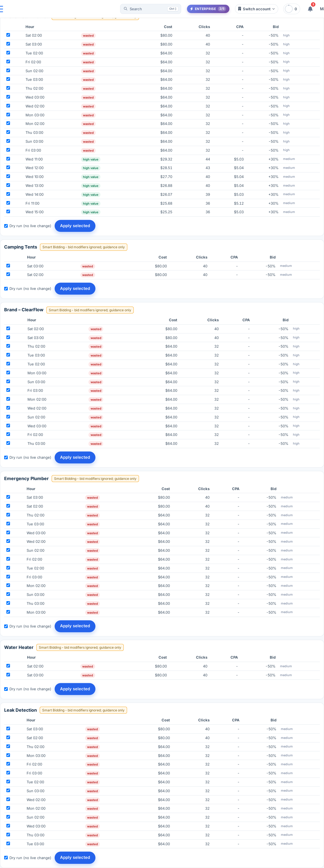The height and width of the screenshot is (868, 324).
Task: Click the Smart Bidding badge beside Brand – ClearFlow
Action: pos(90,310)
